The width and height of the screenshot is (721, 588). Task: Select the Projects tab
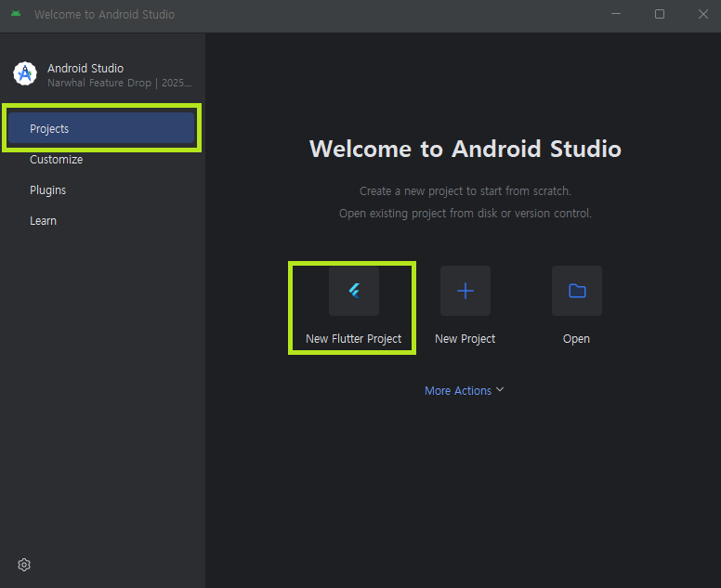coord(101,128)
